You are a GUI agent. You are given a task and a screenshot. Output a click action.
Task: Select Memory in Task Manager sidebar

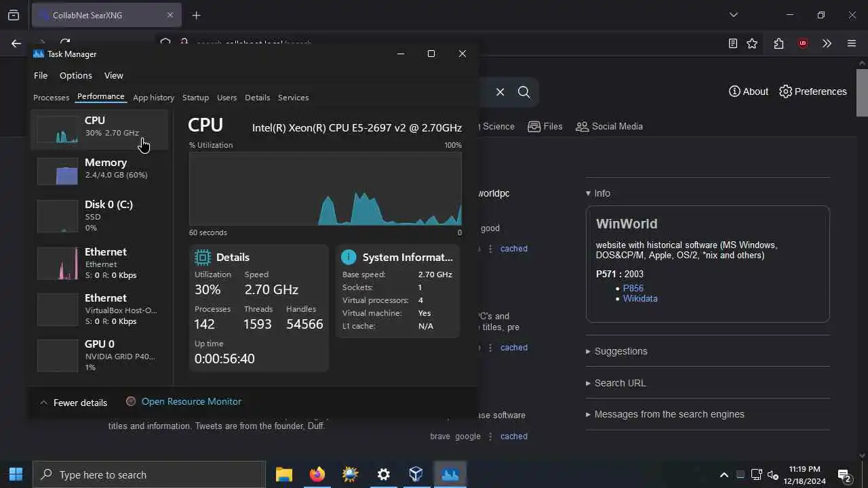pos(100,169)
